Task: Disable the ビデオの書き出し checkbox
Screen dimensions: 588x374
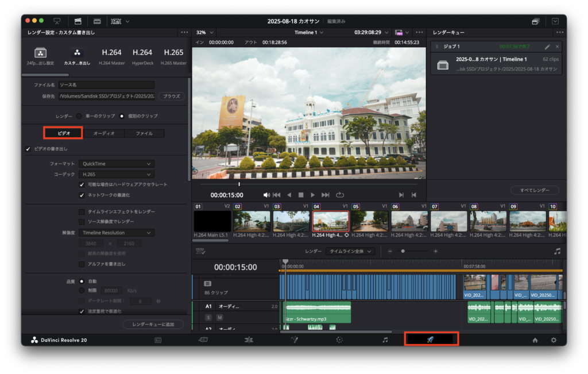Action: pyautogui.click(x=29, y=149)
